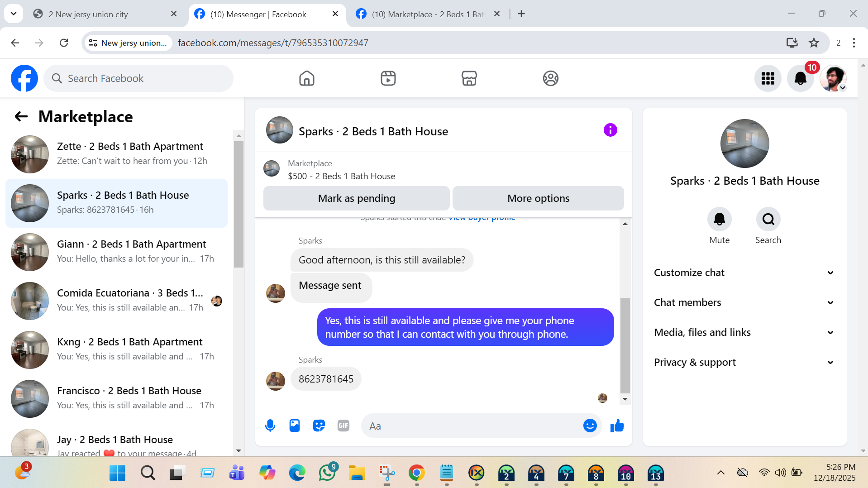Open the Chrome profile indicator
Screen dimensions: 868x488
tap(838, 43)
